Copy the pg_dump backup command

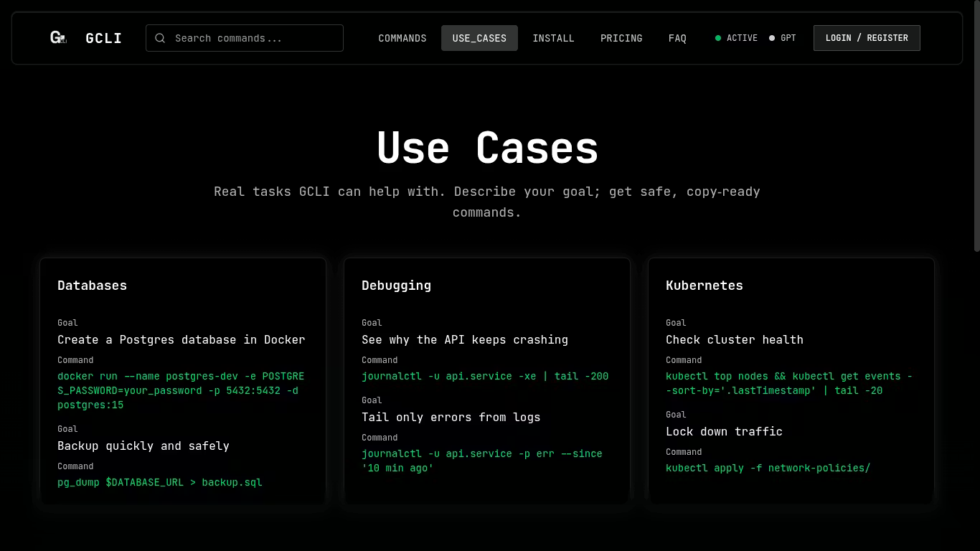pos(159,482)
